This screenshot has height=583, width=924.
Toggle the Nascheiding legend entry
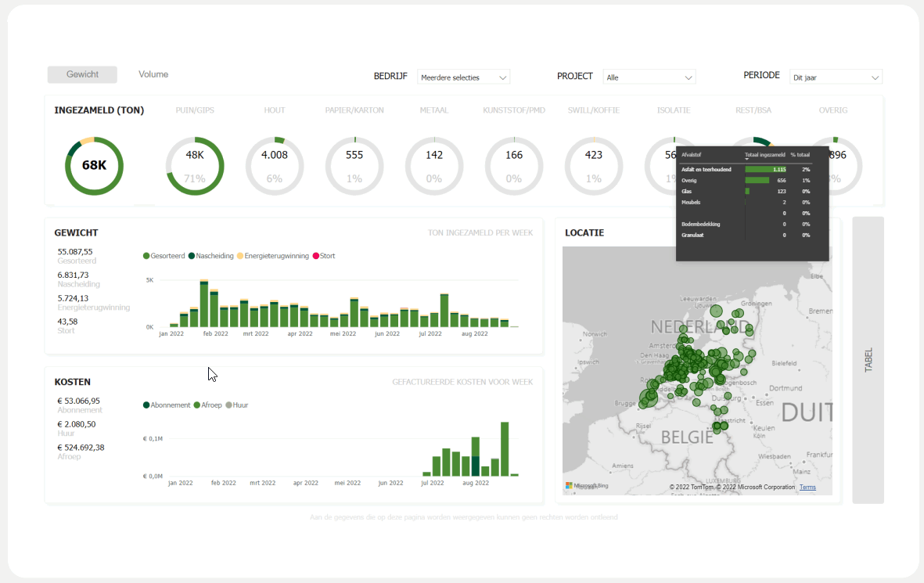coord(214,256)
